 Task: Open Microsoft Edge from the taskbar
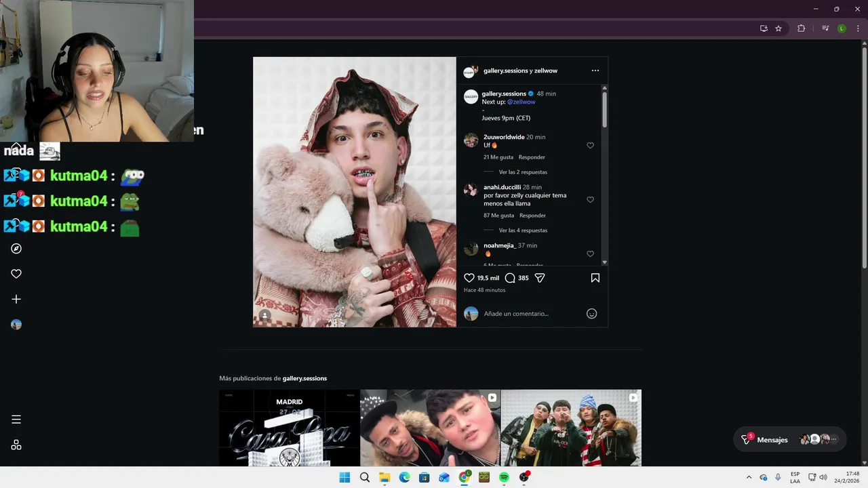coord(404,477)
